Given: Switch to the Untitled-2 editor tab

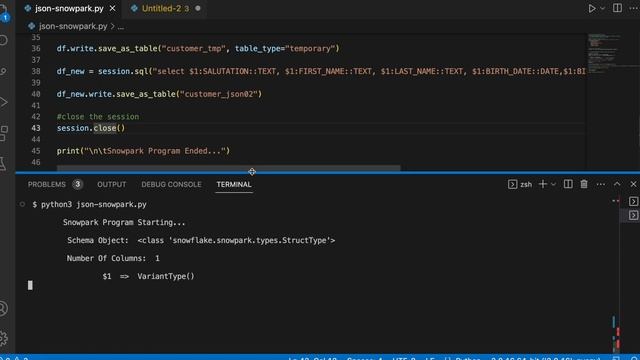Looking at the screenshot, I should tap(161, 8).
